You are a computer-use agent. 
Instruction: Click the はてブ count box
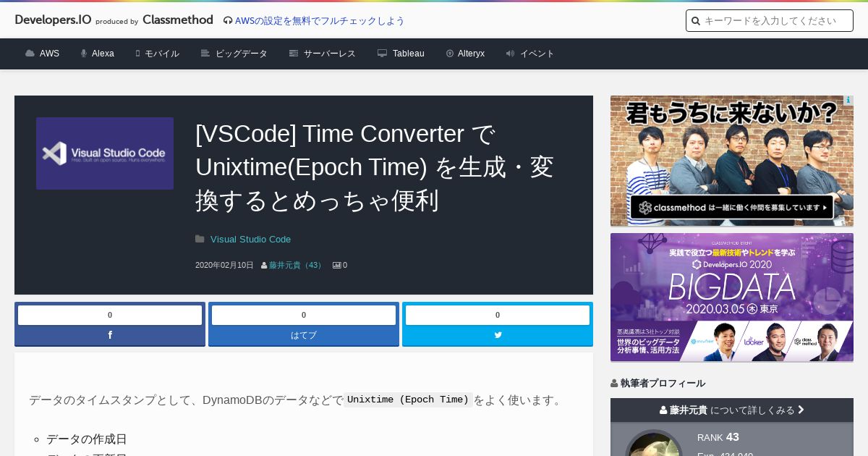(304, 315)
